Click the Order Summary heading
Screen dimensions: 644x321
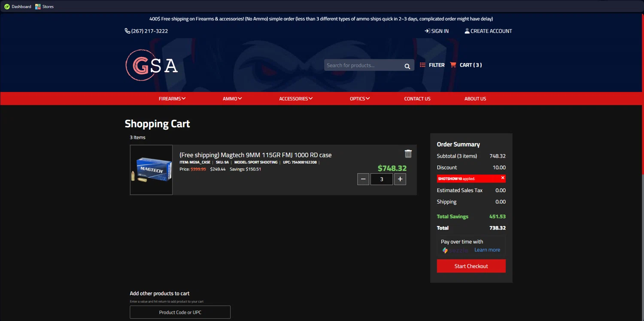coord(459,144)
